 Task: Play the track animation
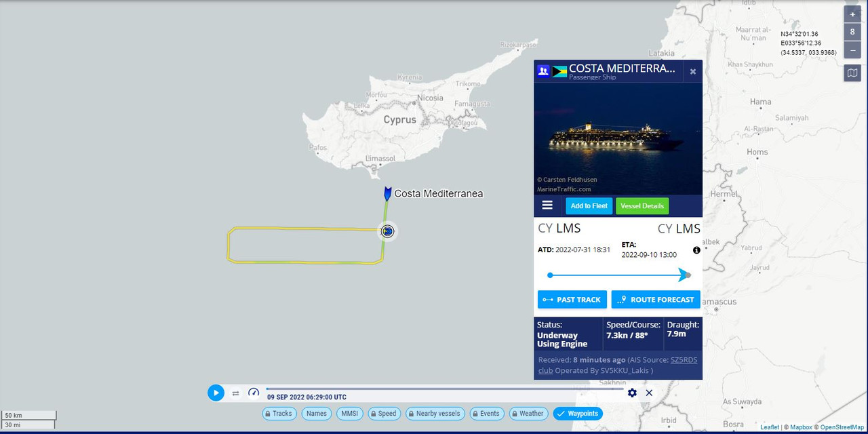[216, 393]
